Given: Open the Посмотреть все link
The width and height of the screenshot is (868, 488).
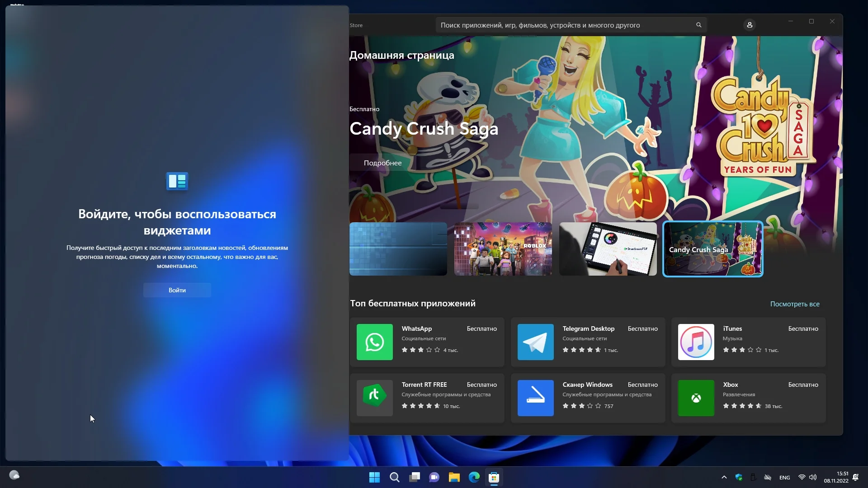Looking at the screenshot, I should pyautogui.click(x=794, y=304).
